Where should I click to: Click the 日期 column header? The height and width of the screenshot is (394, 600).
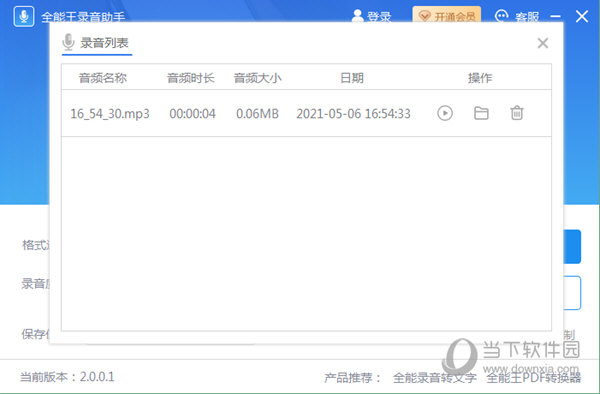(x=352, y=78)
